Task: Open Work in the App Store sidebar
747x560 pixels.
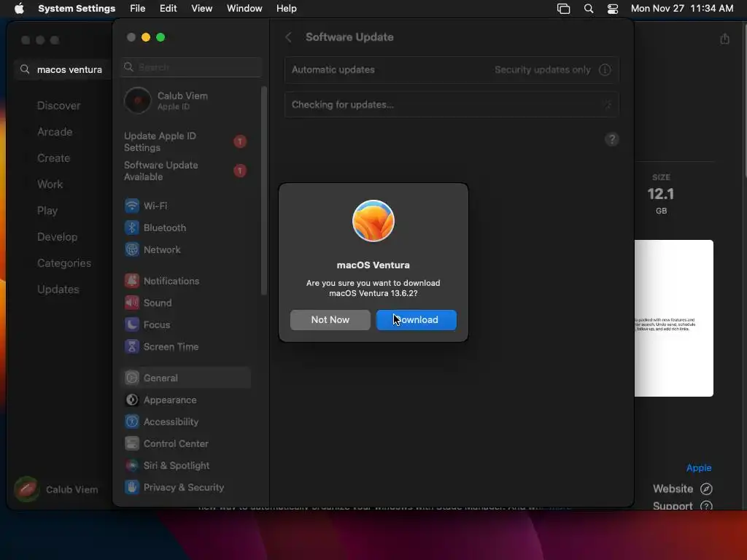Action: pos(50,184)
